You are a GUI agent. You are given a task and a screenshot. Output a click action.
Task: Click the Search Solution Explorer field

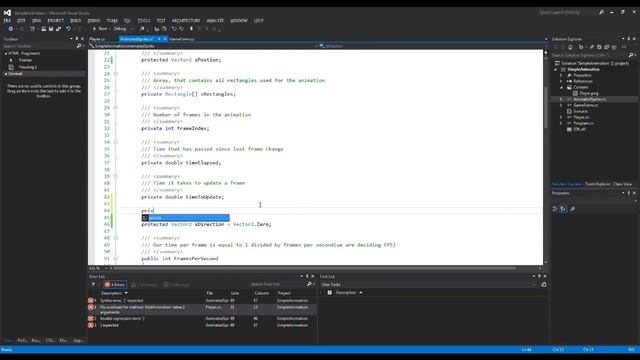pyautogui.click(x=589, y=55)
